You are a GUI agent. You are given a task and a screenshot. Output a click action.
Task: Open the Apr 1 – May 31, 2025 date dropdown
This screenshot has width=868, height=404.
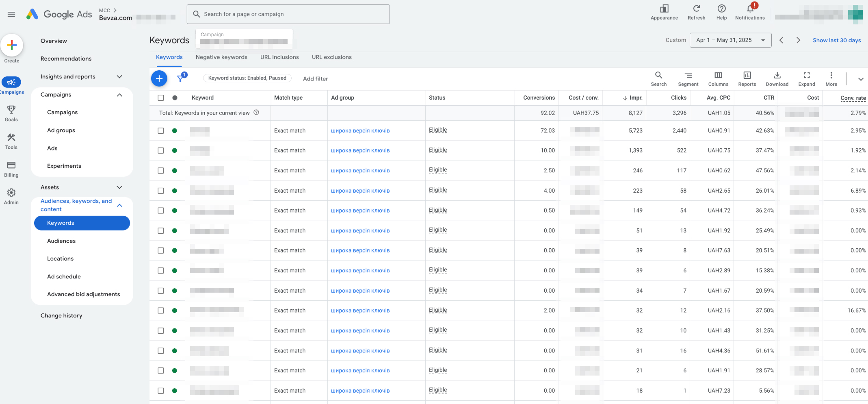[x=730, y=40]
